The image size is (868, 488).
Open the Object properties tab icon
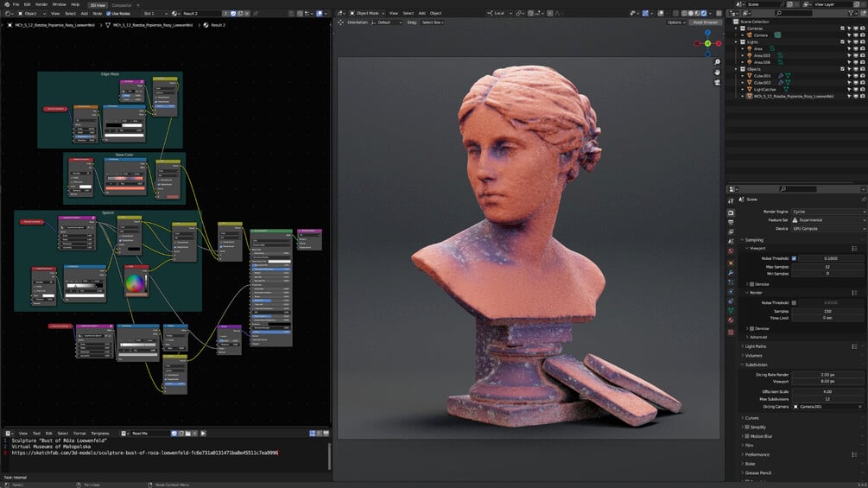tap(731, 263)
